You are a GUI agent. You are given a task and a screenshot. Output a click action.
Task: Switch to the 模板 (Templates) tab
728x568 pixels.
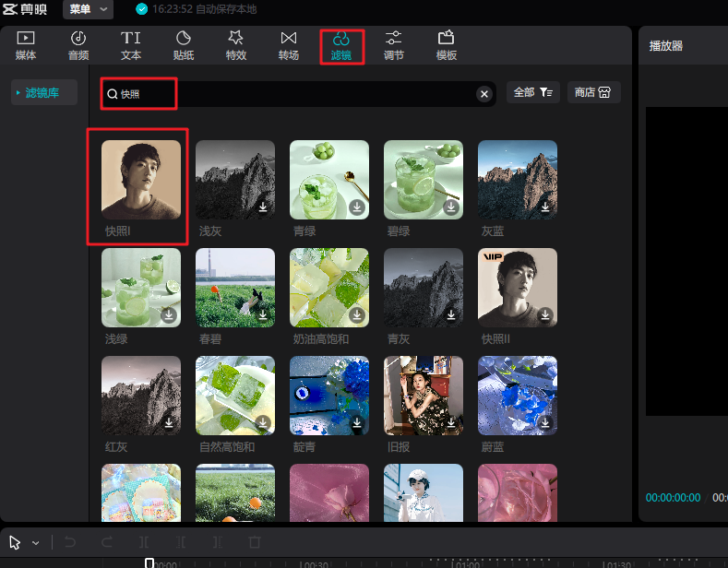pos(447,45)
